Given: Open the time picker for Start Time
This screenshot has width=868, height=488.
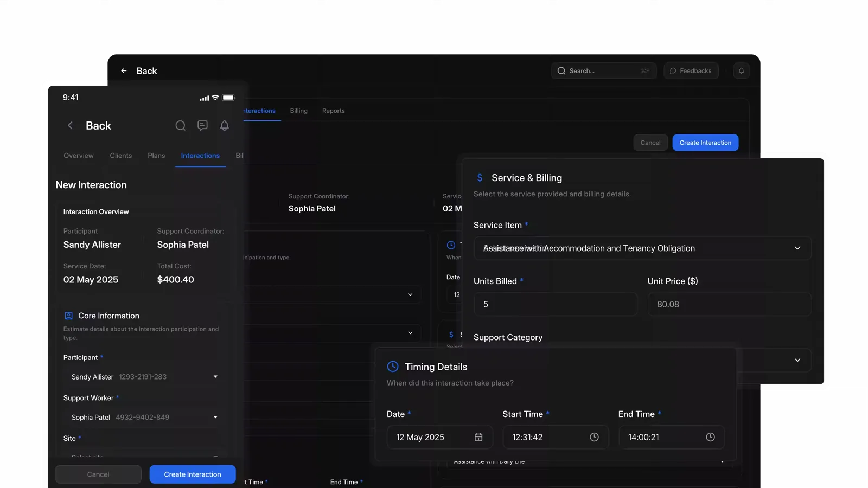Looking at the screenshot, I should click(595, 437).
